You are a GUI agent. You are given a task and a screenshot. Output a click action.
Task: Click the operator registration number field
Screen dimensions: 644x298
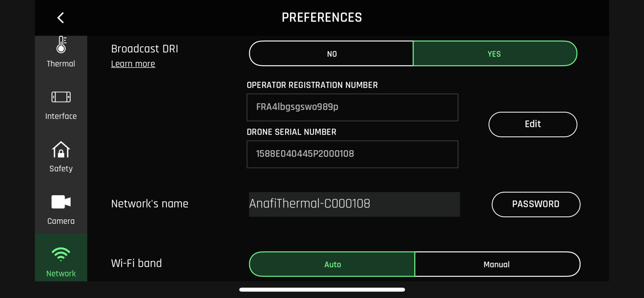pos(352,107)
